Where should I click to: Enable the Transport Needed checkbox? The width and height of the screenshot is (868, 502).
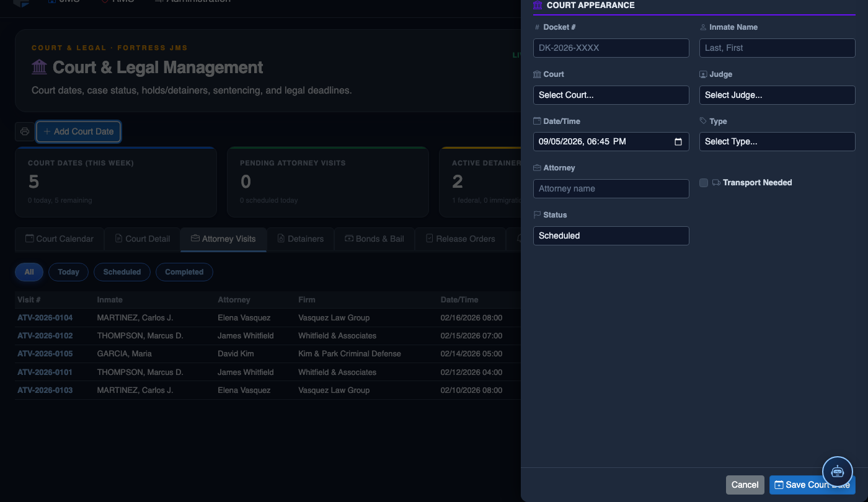tap(704, 183)
